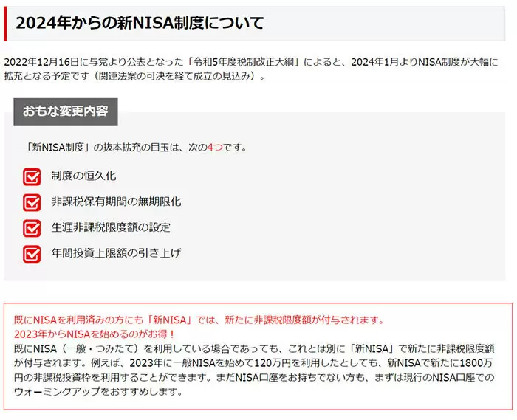Click the red line starting 既にNISAを利用済みの方にも

[x=199, y=320]
